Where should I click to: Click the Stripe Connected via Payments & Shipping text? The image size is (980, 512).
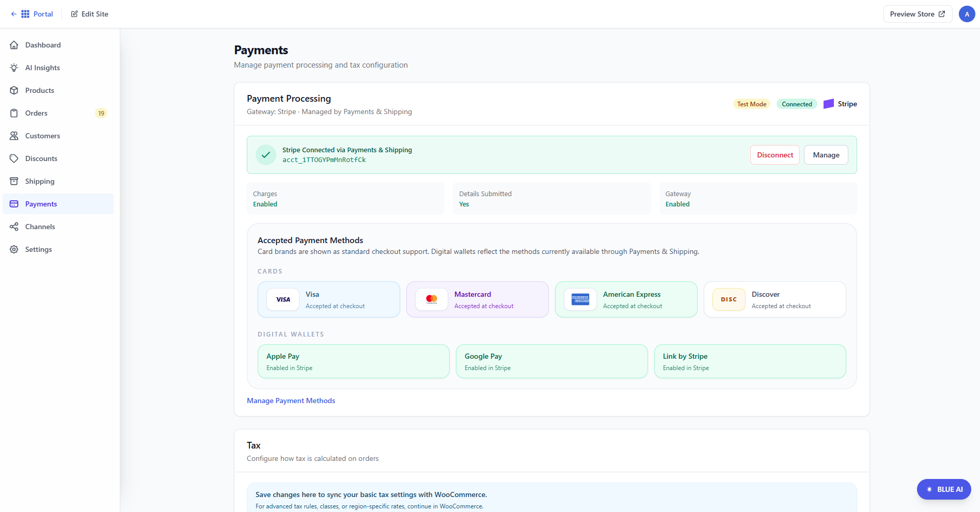click(347, 150)
